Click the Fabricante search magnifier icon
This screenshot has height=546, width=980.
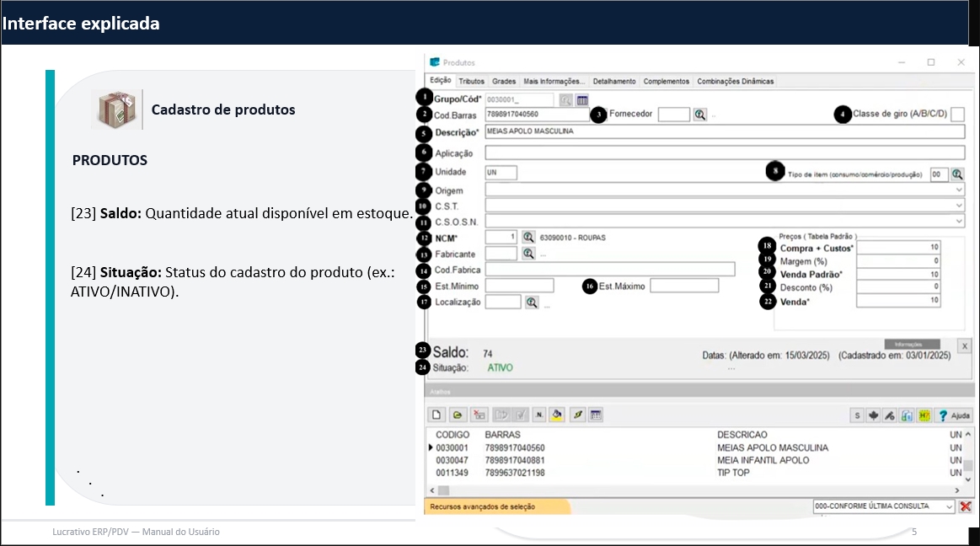pyautogui.click(x=528, y=253)
